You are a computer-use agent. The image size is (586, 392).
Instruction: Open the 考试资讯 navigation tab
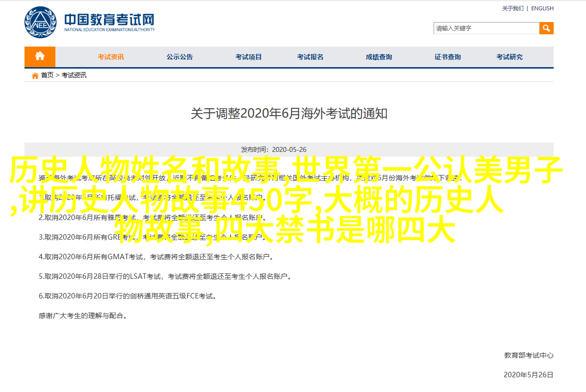pyautogui.click(x=111, y=57)
